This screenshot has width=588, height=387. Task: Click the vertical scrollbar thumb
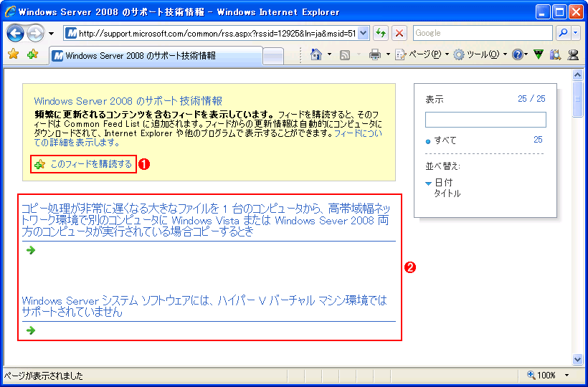pos(578,100)
